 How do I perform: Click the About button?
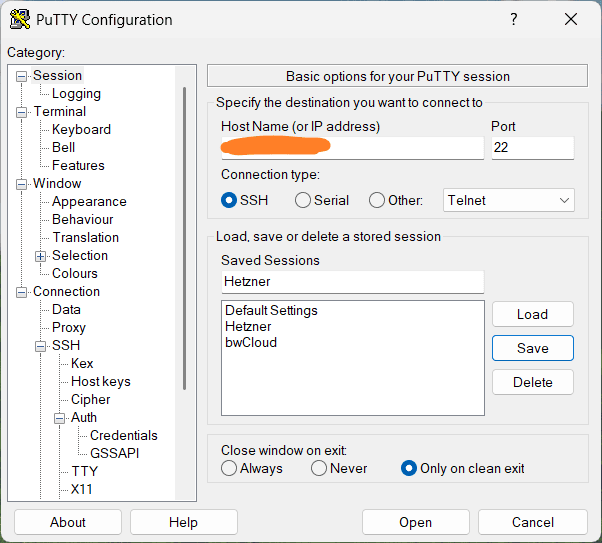coord(68,522)
